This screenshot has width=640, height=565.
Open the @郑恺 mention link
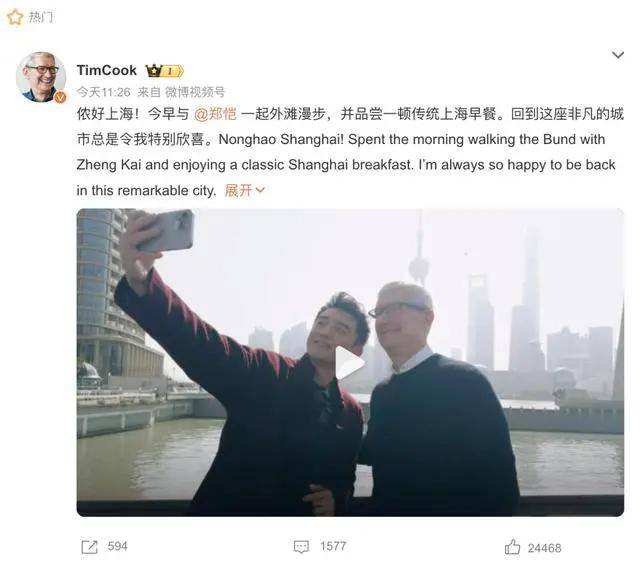pos(215,114)
